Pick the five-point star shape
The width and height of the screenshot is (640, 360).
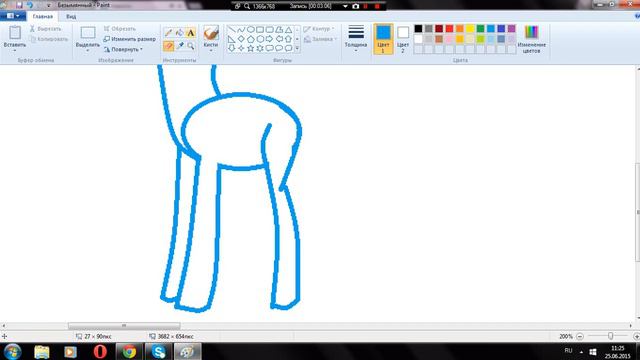(251, 48)
